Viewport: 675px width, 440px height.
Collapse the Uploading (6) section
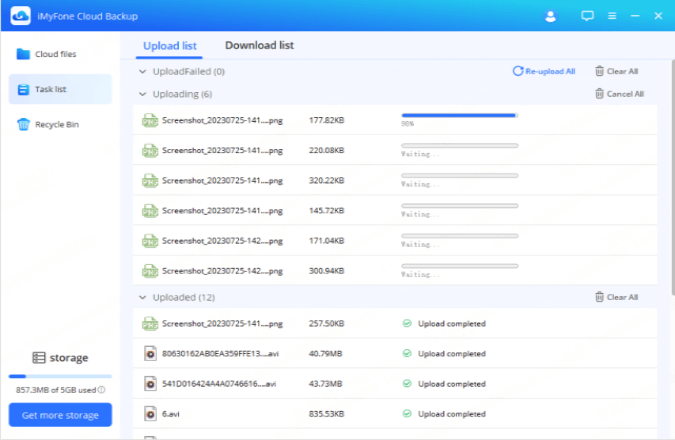(142, 94)
